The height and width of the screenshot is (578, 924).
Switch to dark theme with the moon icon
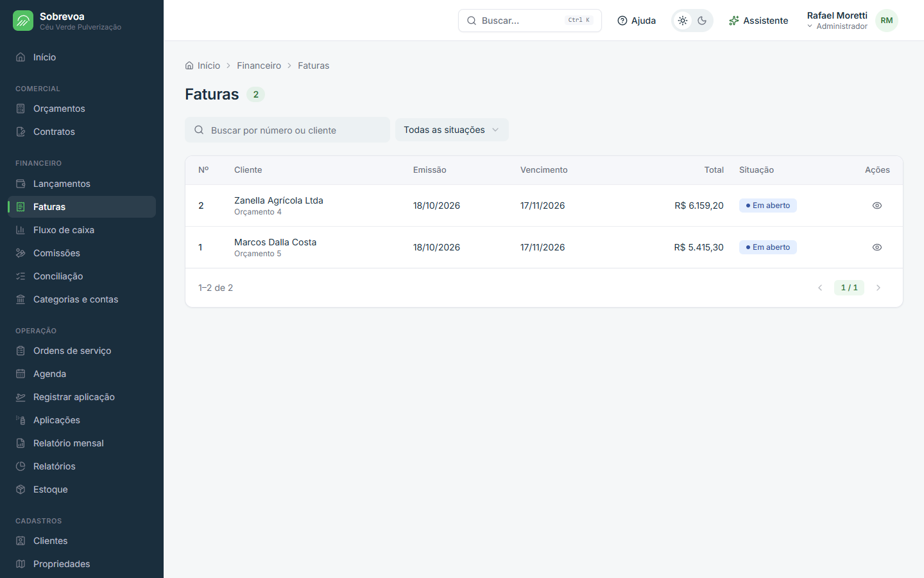702,21
